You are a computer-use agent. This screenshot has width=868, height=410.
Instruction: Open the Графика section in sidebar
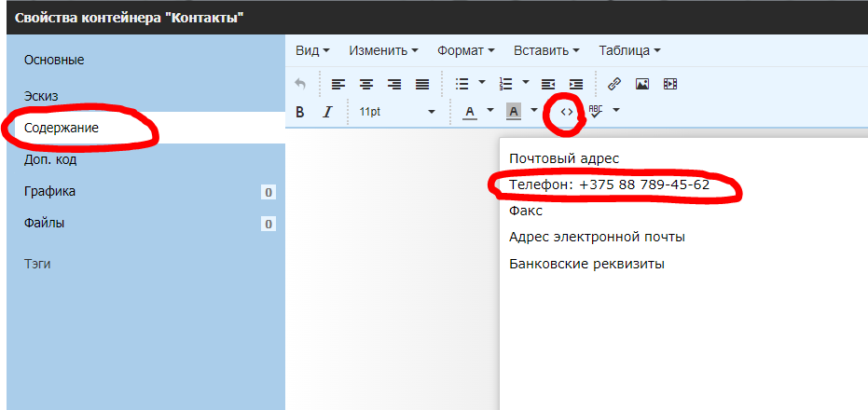(50, 192)
